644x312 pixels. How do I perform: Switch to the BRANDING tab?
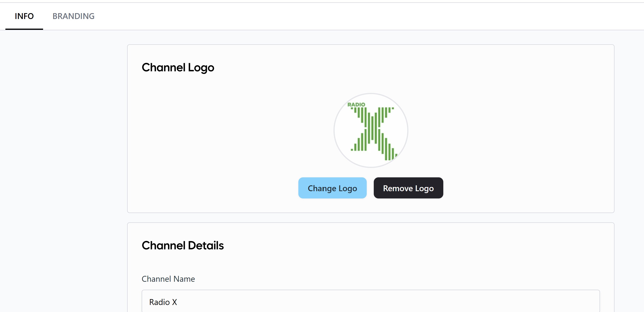(x=73, y=16)
